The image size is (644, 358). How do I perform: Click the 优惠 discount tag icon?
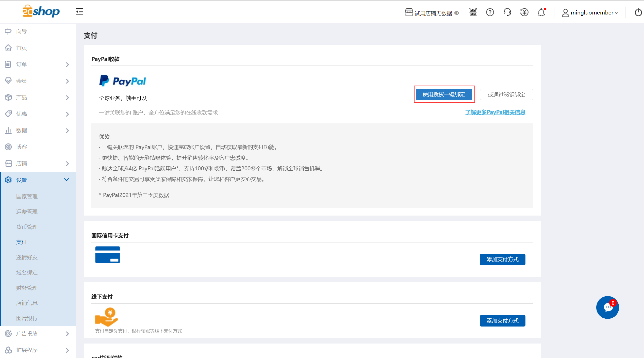click(x=8, y=114)
